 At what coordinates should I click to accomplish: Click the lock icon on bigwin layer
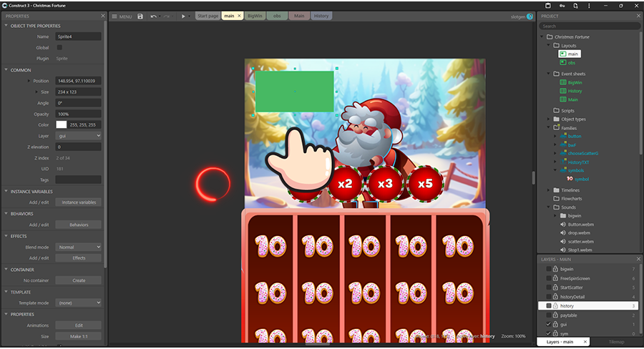click(x=555, y=269)
